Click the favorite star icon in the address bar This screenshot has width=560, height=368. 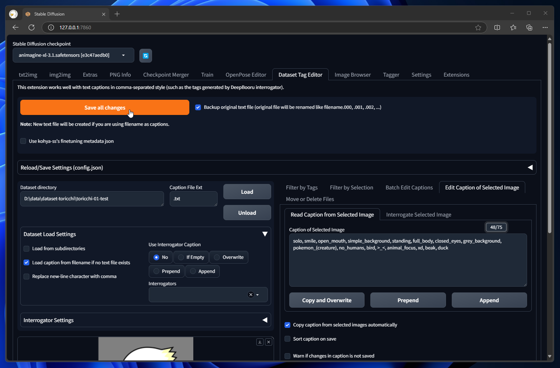[478, 28]
